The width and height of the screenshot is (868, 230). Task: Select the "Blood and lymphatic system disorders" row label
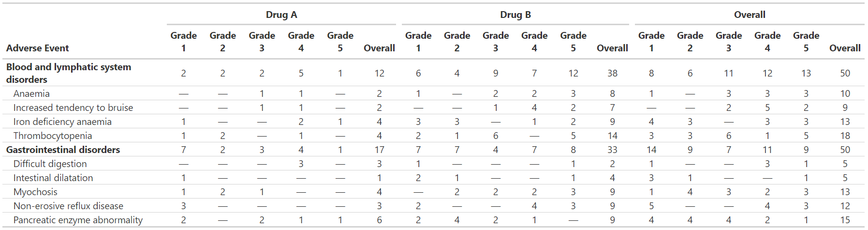pos(68,73)
